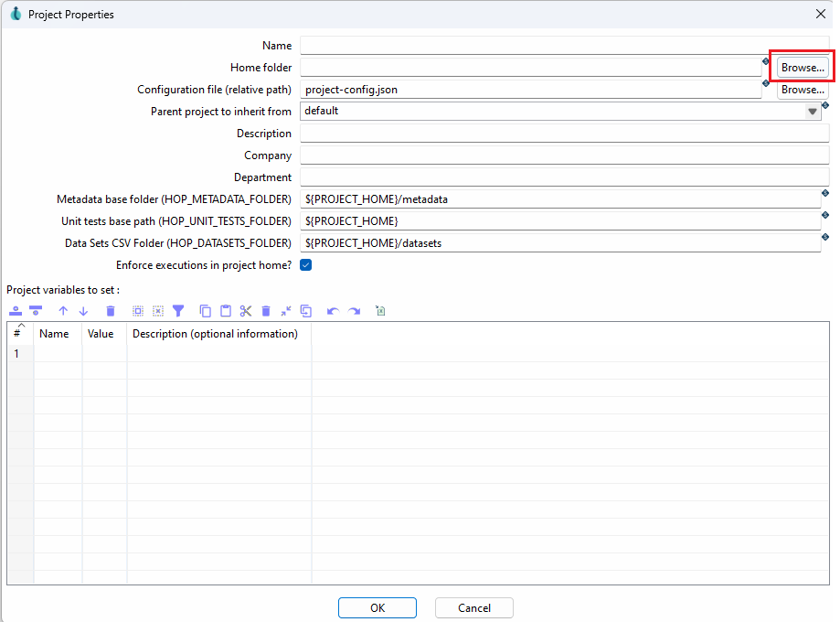Edit ${PROJECT_HOME}/metadata field
The height and width of the screenshot is (622, 840).
(x=561, y=199)
